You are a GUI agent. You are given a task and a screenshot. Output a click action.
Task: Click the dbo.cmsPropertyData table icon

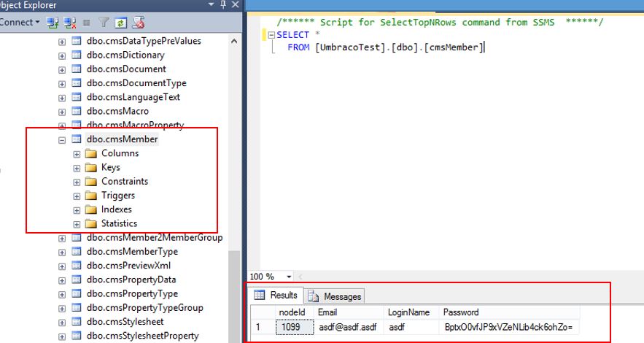coord(77,280)
